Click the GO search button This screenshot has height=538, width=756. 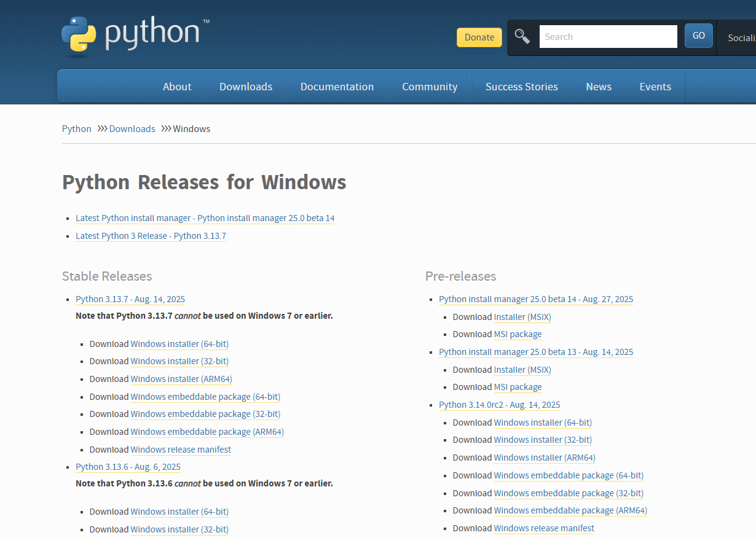[x=699, y=36]
